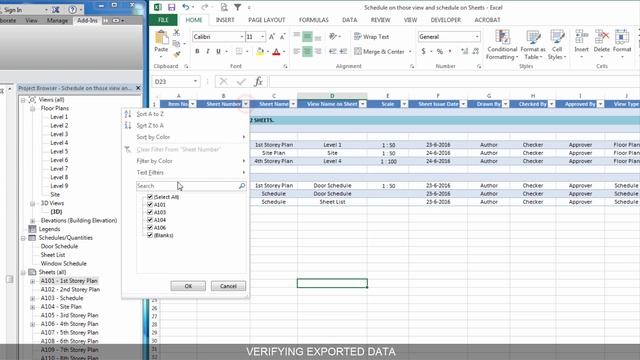Toggle the Select All checkbox
Screen dimensions: 640x360
150,197
